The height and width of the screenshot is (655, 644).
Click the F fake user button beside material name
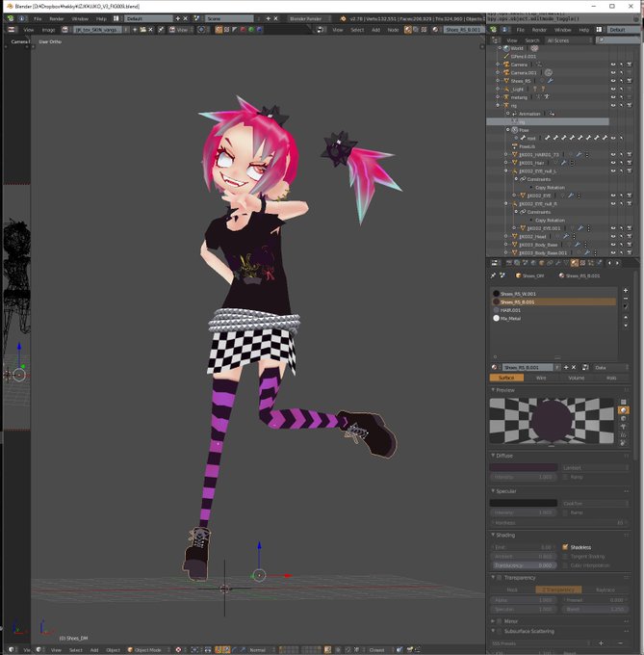click(556, 367)
